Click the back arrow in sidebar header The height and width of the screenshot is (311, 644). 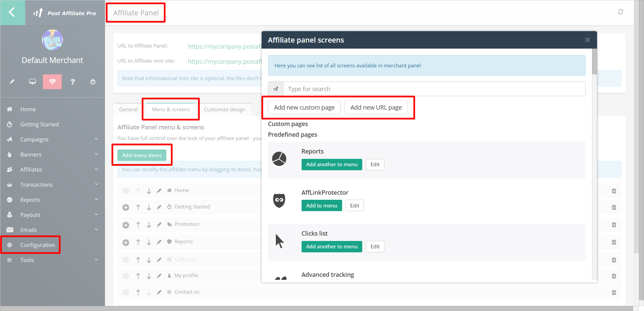click(x=12, y=12)
